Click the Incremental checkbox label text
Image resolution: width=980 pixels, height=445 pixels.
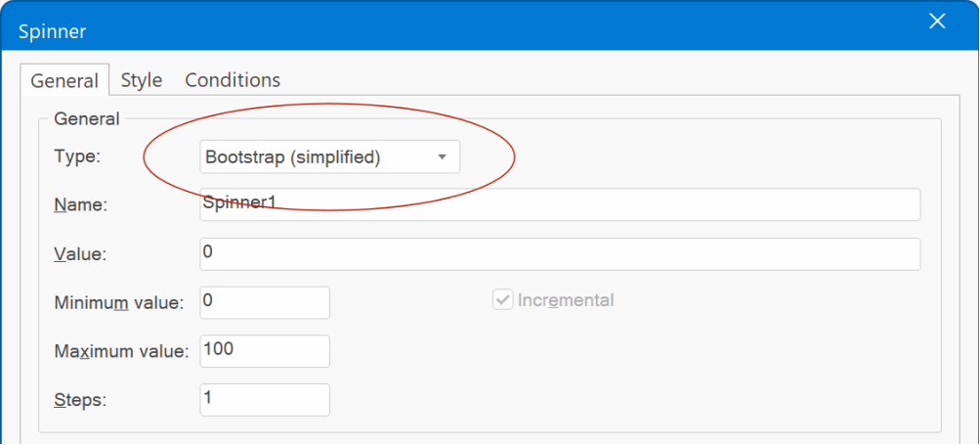click(x=566, y=300)
